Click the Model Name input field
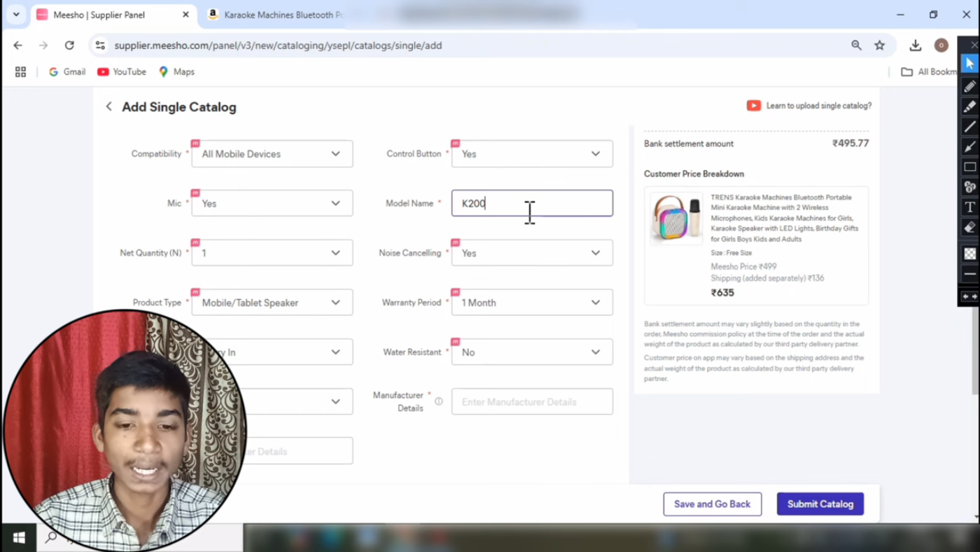 click(x=532, y=203)
